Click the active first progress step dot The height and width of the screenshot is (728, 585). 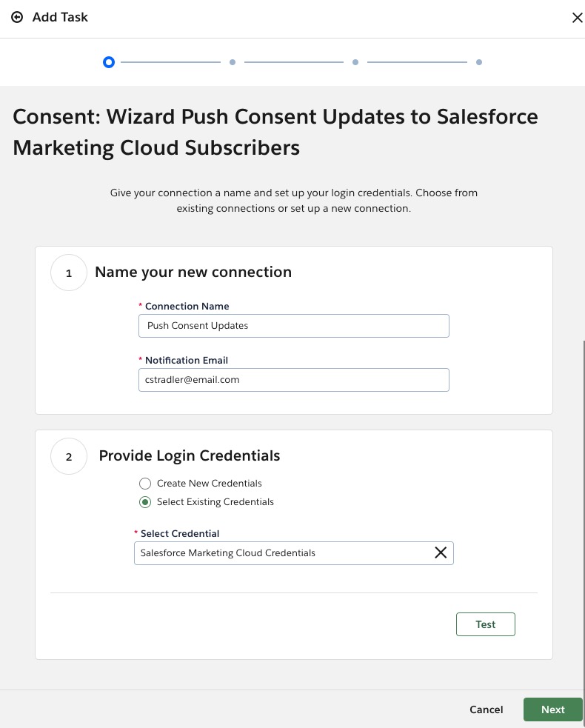[109, 62]
